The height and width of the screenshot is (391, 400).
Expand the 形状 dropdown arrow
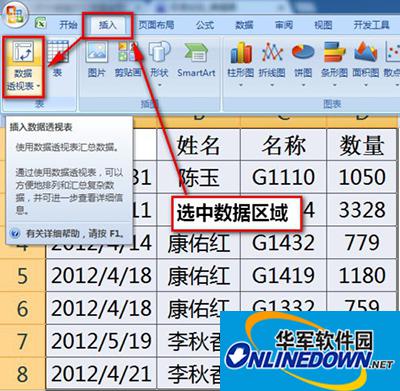click(x=159, y=85)
